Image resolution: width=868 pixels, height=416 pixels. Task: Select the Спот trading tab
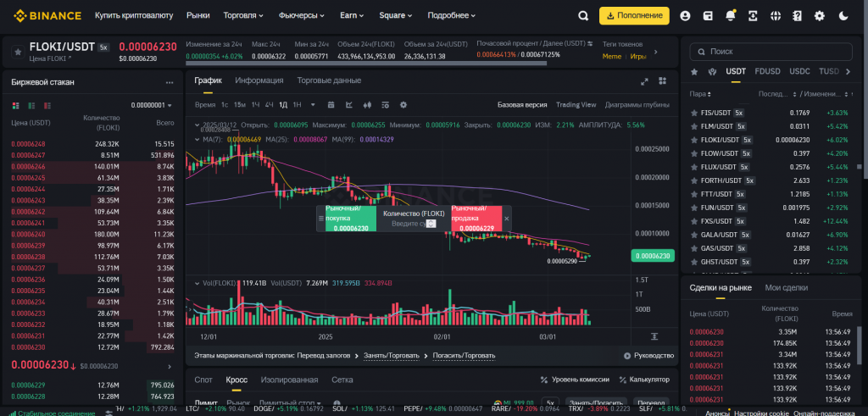click(x=203, y=380)
